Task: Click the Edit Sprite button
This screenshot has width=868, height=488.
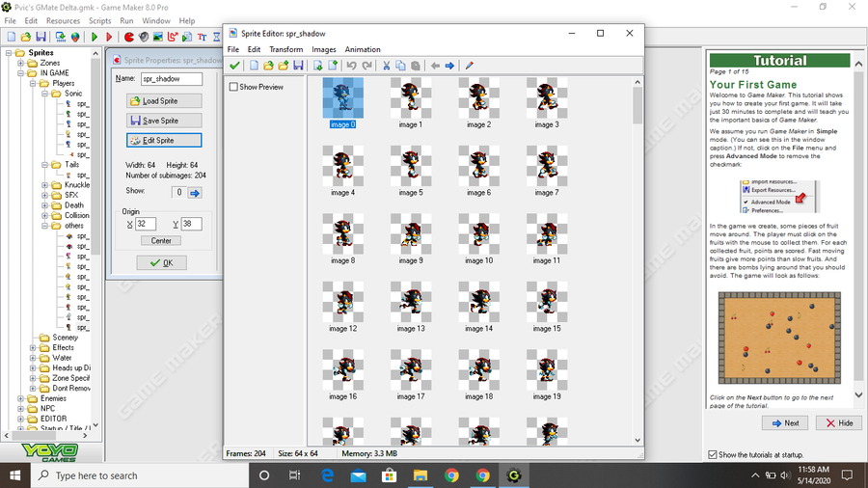Action: click(164, 141)
